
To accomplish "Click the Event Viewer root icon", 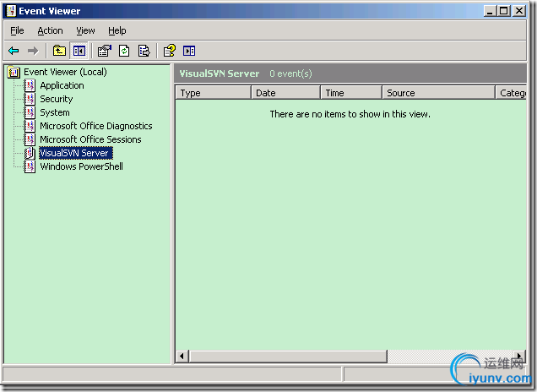I will (x=14, y=72).
